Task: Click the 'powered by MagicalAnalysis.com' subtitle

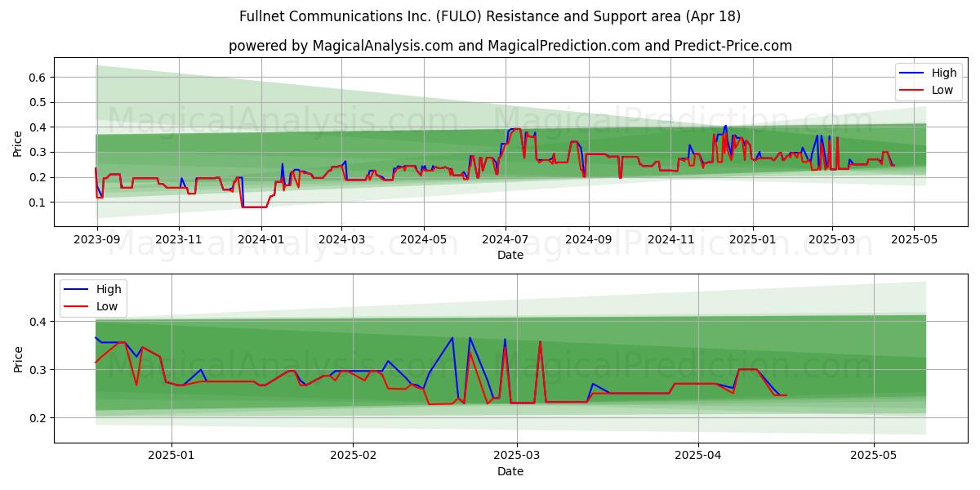Action: coord(510,46)
